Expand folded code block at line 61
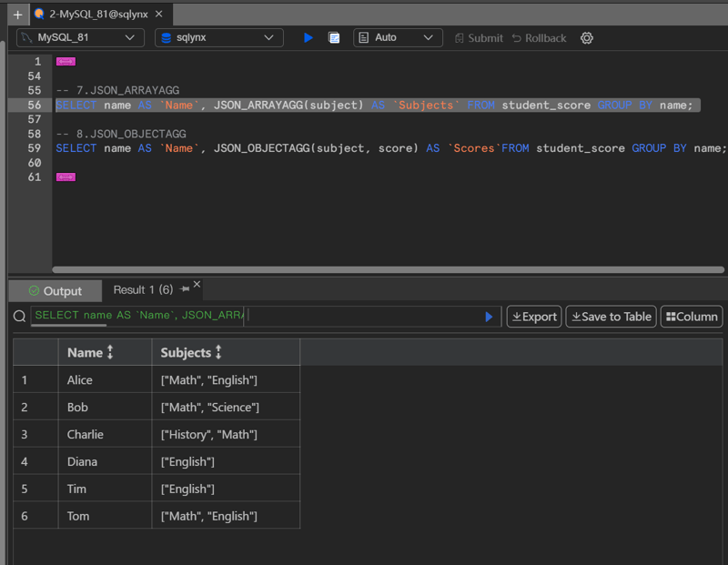 click(x=66, y=177)
